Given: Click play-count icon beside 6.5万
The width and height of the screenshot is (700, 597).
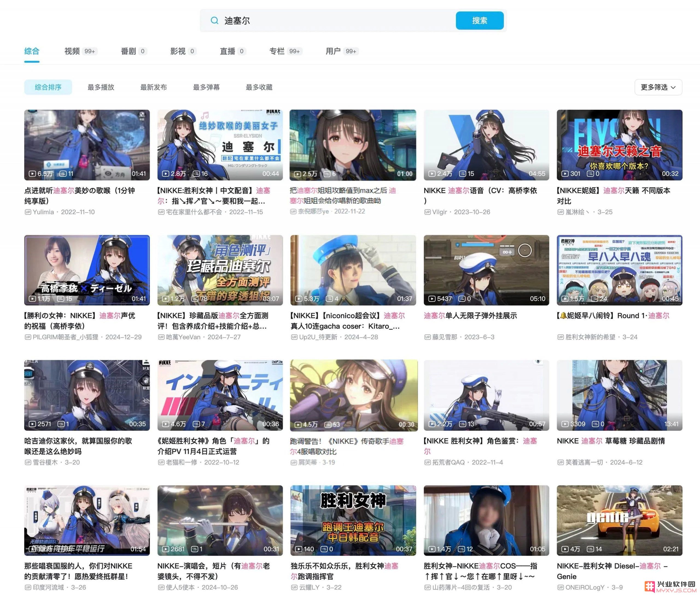Looking at the screenshot, I should point(32,173).
